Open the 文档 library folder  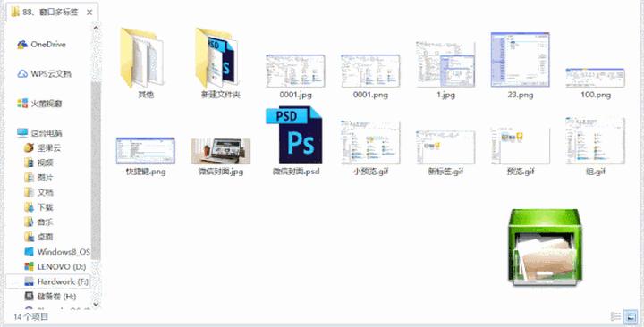[x=38, y=192]
